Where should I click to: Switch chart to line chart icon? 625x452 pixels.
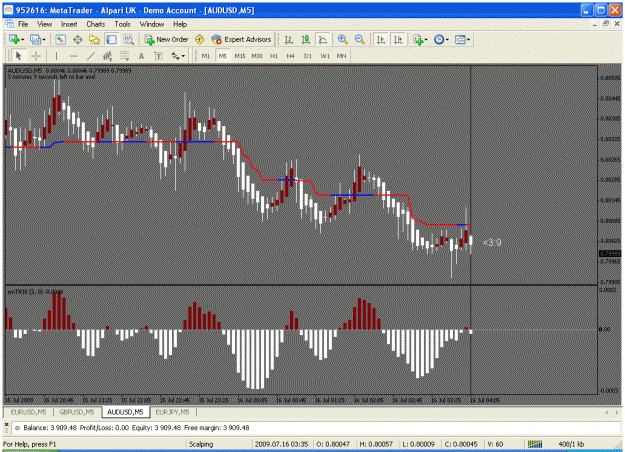tap(322, 39)
